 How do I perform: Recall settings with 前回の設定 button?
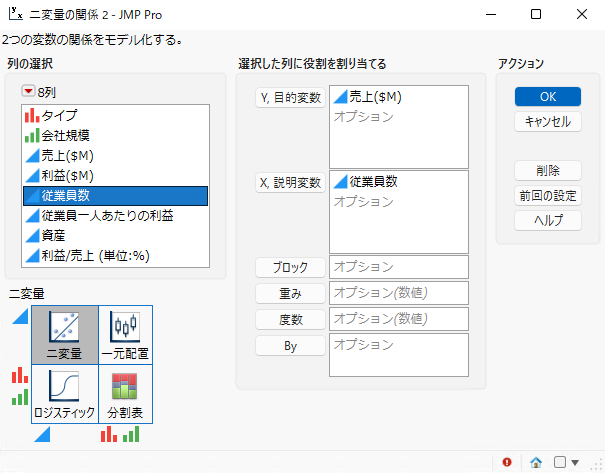click(548, 196)
